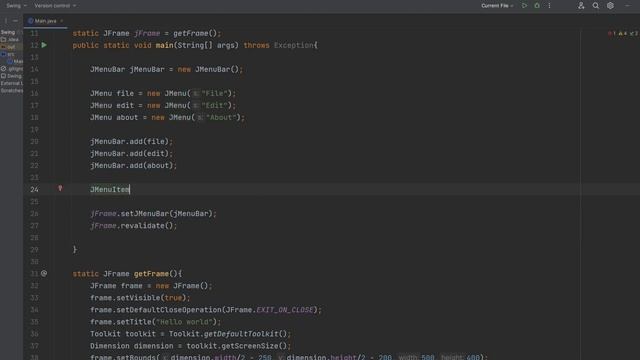Click EXIT_ON_CLOSE constant on line 34
The height and width of the screenshot is (360, 640).
(284, 310)
